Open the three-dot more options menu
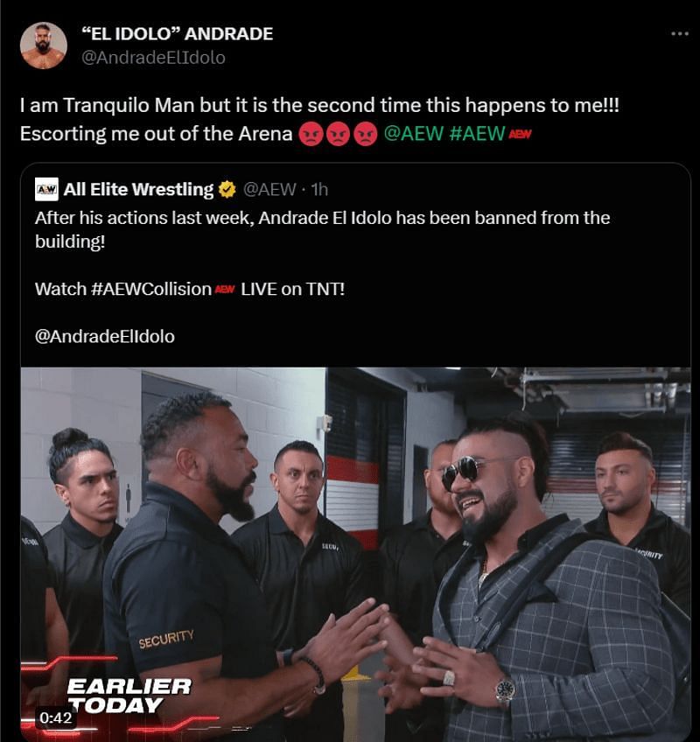The image size is (700, 742). point(680,33)
